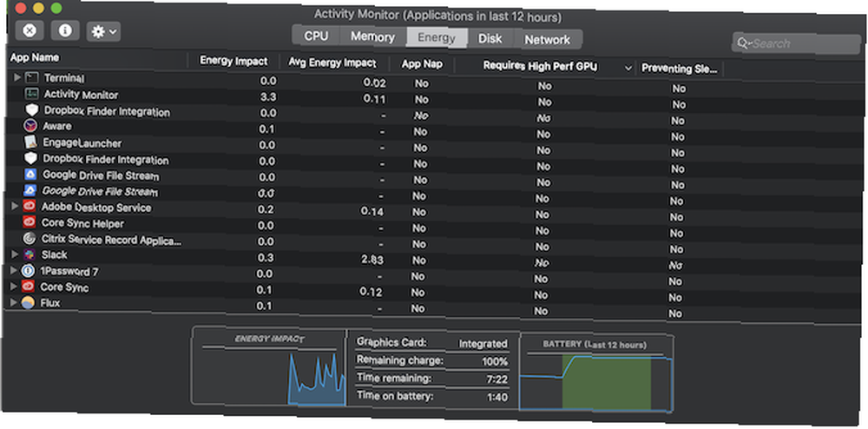Screen dimensions: 868x429
Task: Switch to the Network tab
Action: pos(548,40)
